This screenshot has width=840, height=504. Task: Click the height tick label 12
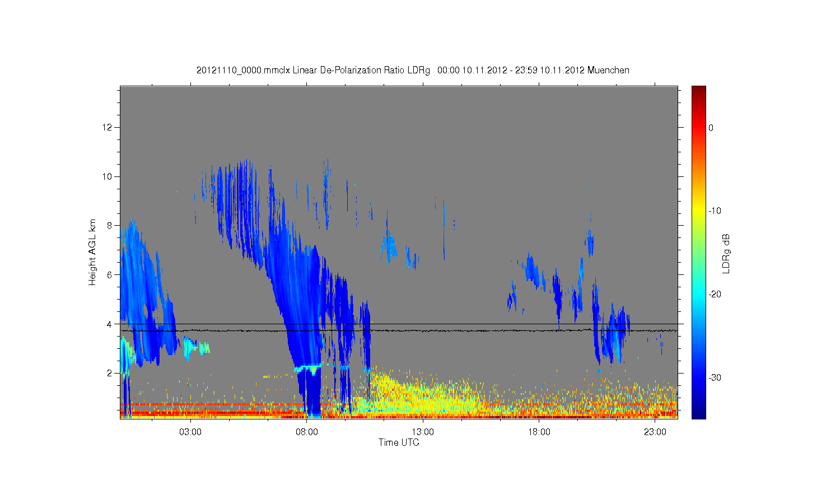click(108, 128)
